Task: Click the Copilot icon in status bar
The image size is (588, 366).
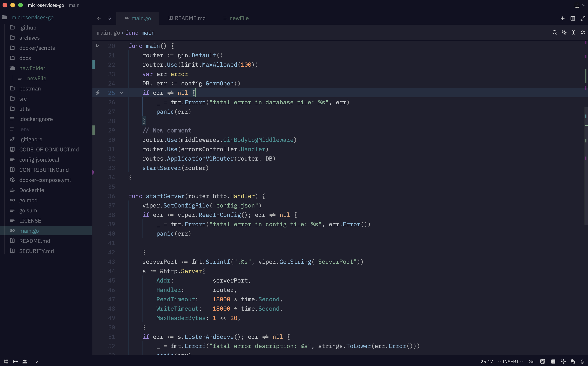Action: click(x=542, y=361)
